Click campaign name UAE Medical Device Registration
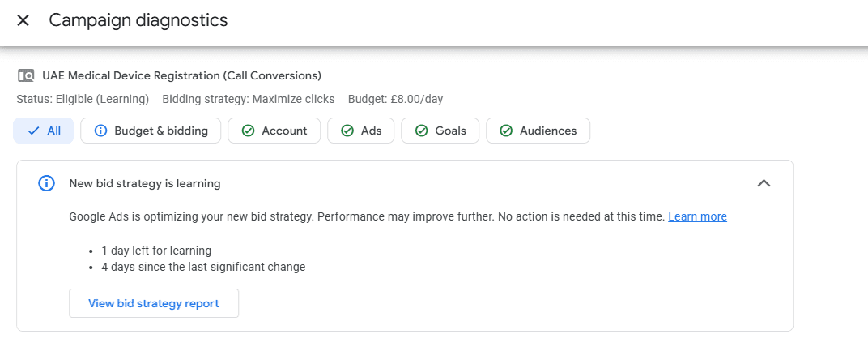The image size is (868, 347). click(x=182, y=75)
